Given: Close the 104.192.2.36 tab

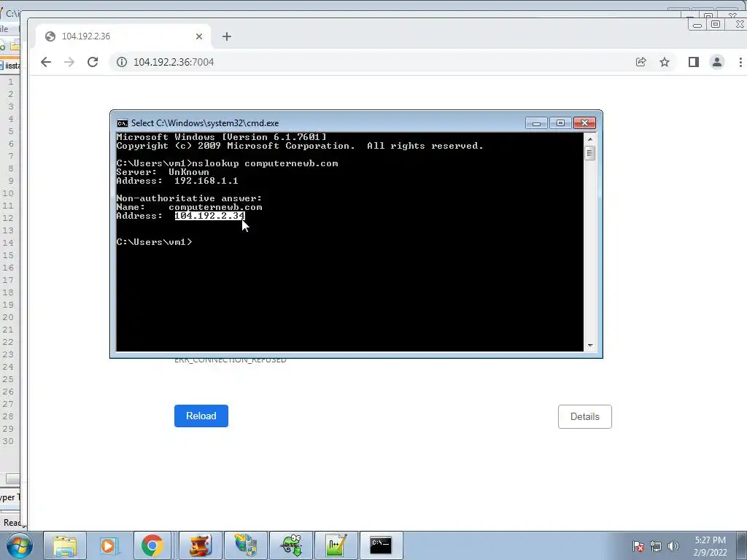Looking at the screenshot, I should tap(199, 36).
